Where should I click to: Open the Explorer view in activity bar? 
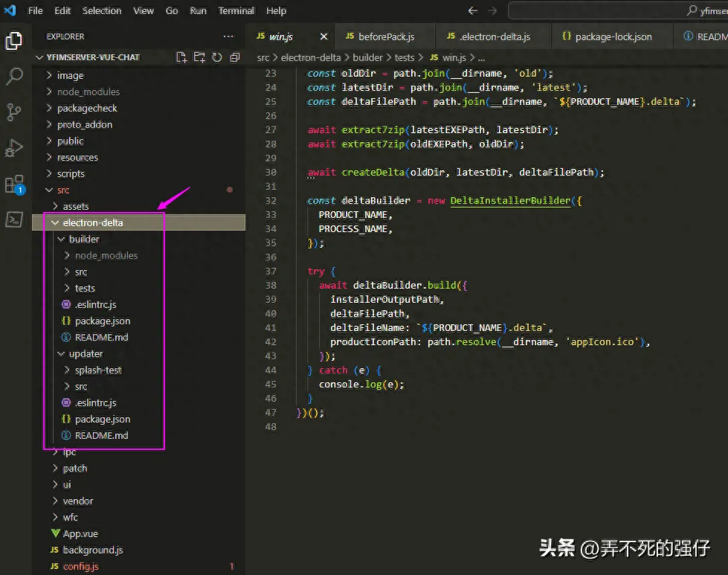pos(14,41)
